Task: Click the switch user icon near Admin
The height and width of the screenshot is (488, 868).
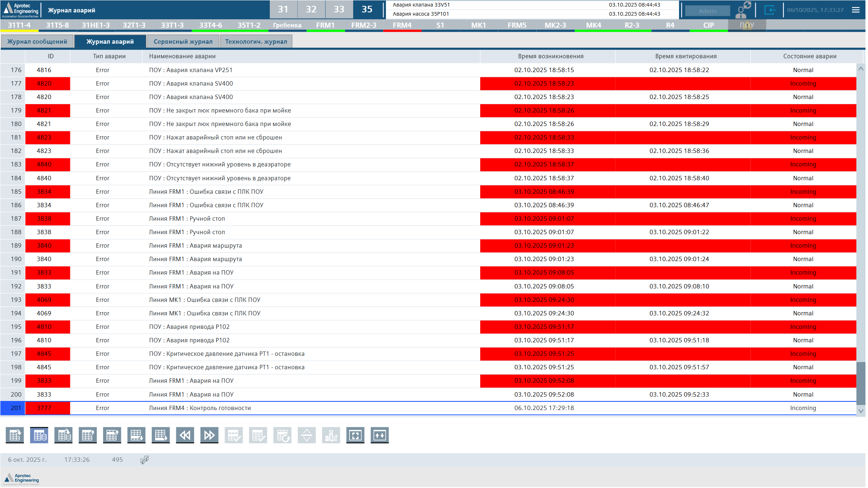Action: click(743, 10)
